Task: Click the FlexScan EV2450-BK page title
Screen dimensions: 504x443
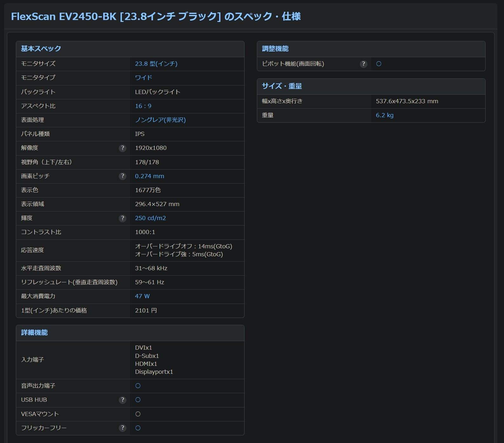Action: tap(156, 16)
